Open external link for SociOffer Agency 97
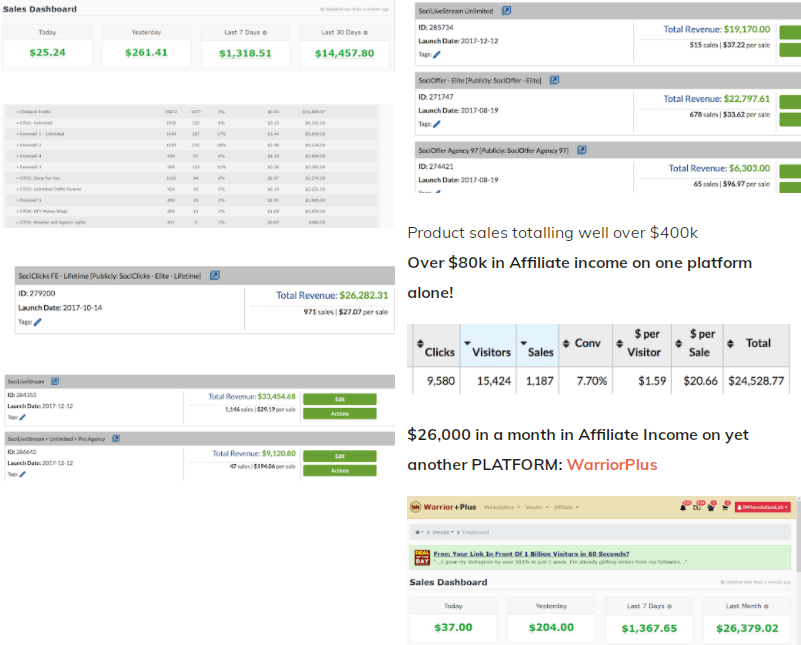Screen dimensions: 801x645 582,150
